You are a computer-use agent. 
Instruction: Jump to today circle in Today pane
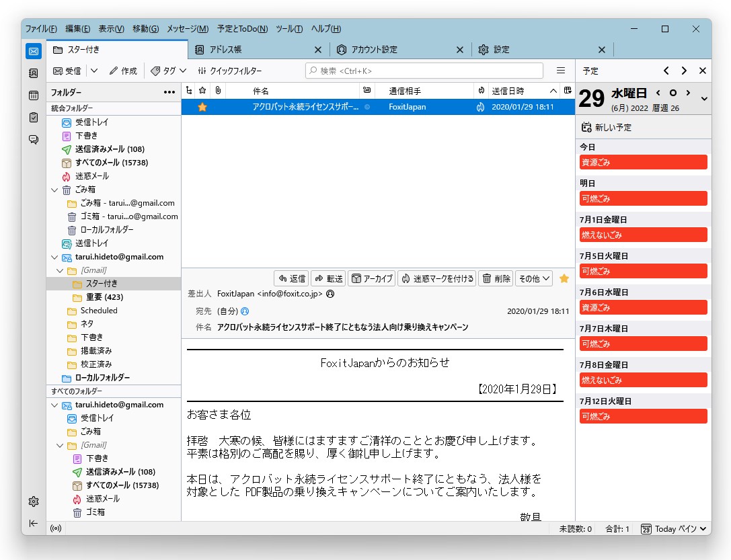coord(672,93)
